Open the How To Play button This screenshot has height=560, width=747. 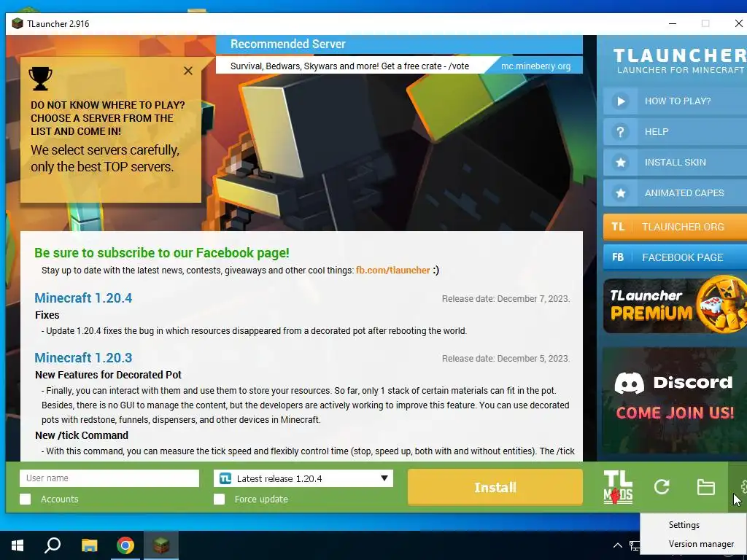[675, 101]
